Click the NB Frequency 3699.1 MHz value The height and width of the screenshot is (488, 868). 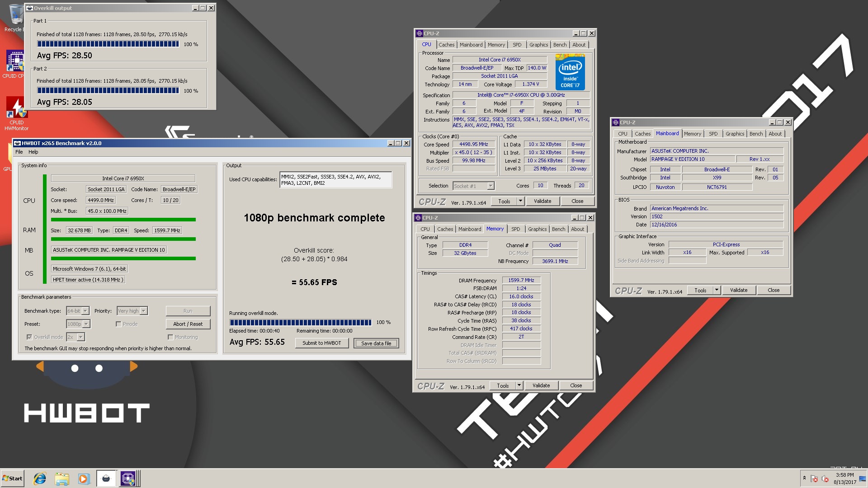[555, 261]
